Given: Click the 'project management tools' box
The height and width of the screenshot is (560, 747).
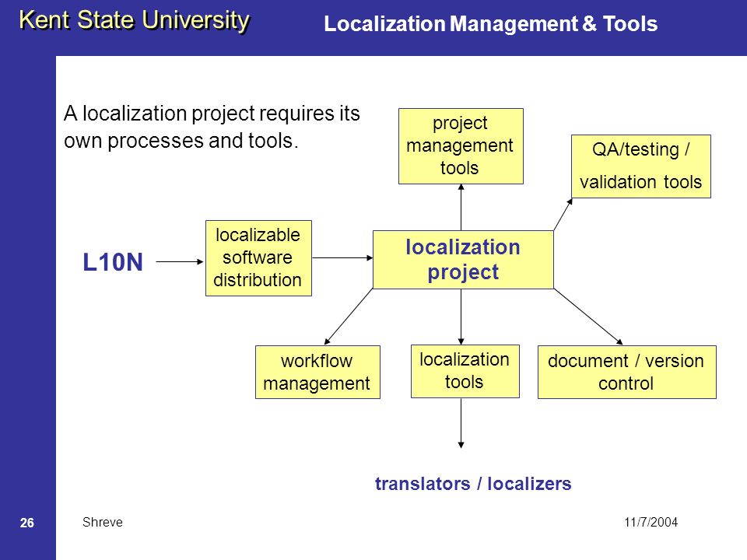Looking at the screenshot, I should pyautogui.click(x=461, y=146).
